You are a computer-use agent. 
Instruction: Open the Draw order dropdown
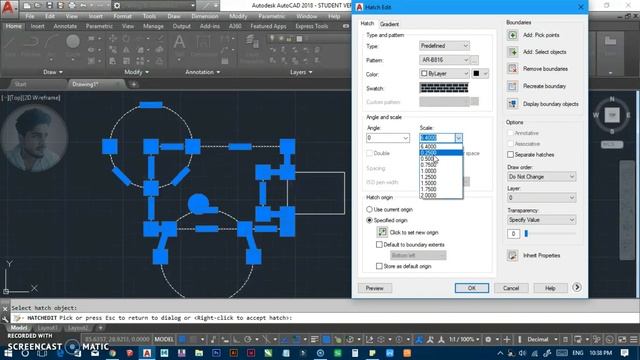coord(541,177)
